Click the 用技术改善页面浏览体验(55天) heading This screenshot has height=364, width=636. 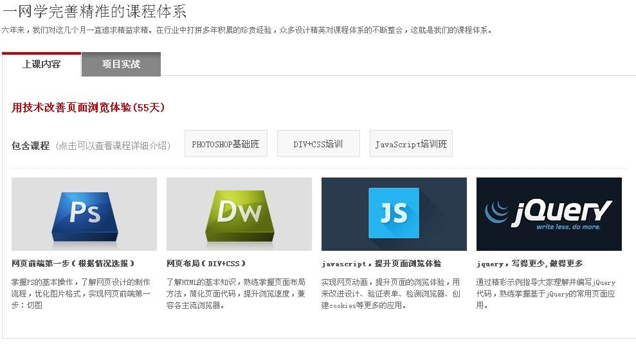pyautogui.click(x=88, y=107)
